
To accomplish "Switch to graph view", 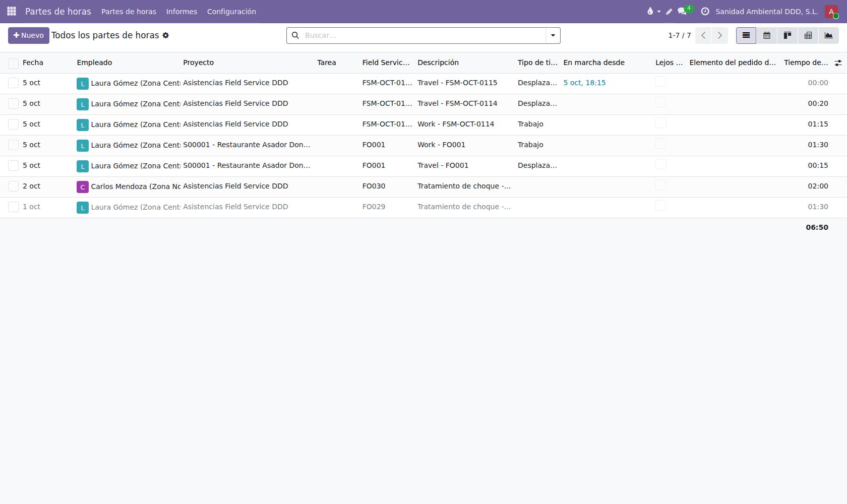I will [828, 35].
